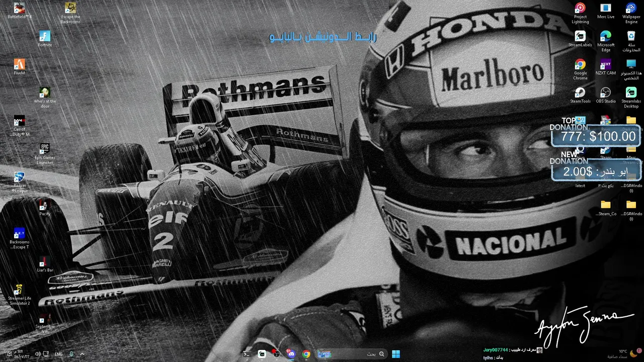Open Streamlabs from the taskbar
Image resolution: width=644 pixels, height=362 pixels.
pyautogui.click(x=262, y=354)
